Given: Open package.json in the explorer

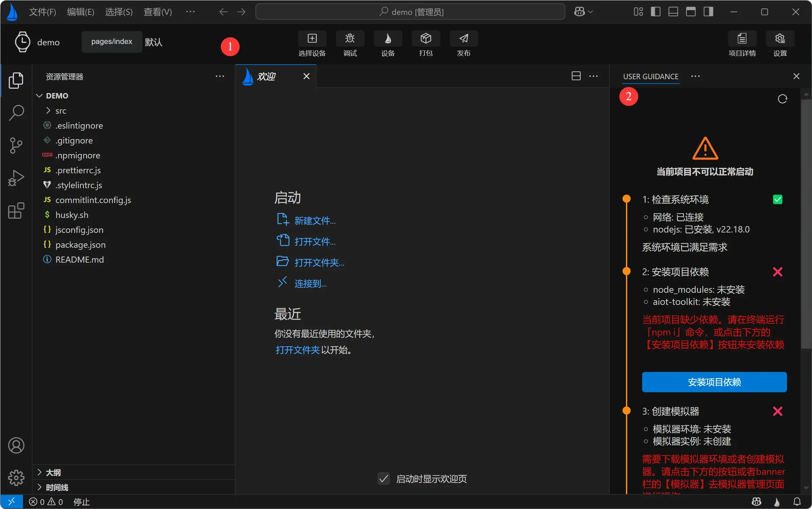Looking at the screenshot, I should [133, 245].
